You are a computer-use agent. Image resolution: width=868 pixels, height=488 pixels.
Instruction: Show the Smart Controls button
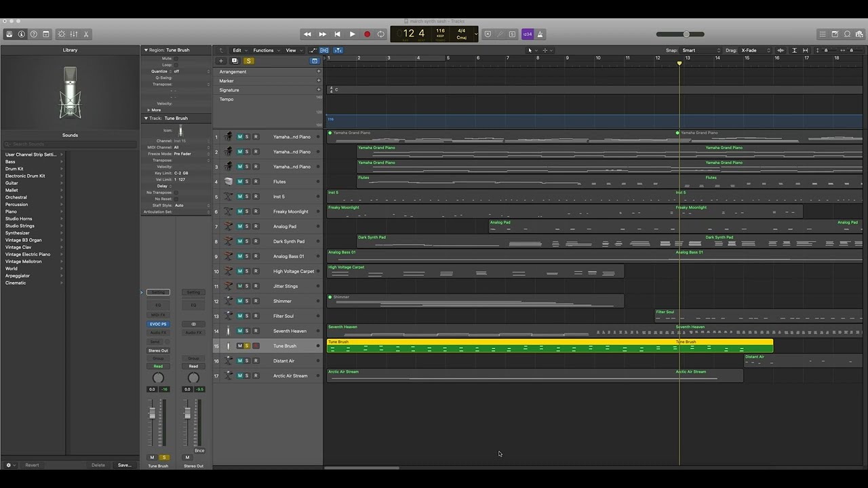62,34
